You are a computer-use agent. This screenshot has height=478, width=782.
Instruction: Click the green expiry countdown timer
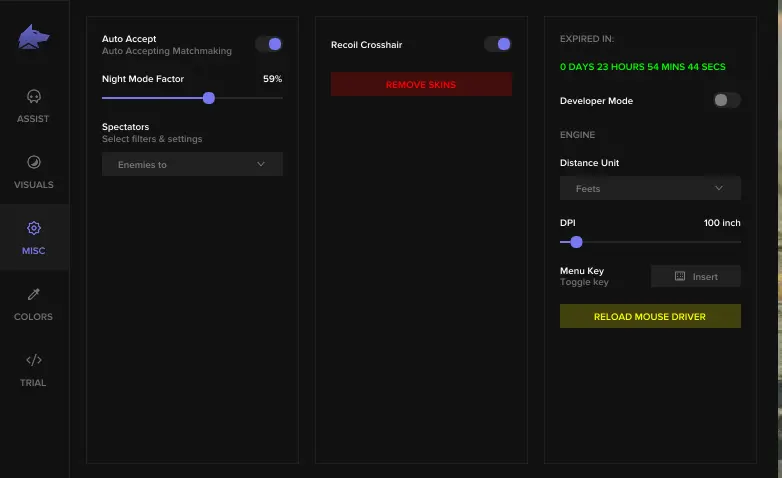point(643,67)
